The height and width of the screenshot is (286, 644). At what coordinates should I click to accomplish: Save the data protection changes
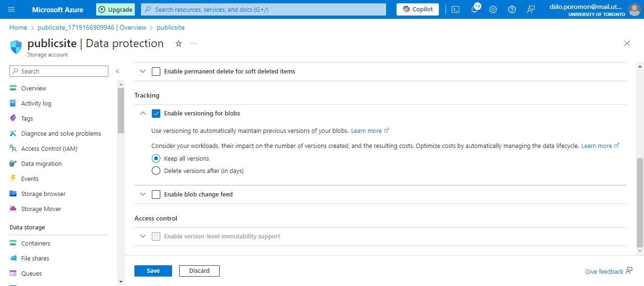click(153, 270)
